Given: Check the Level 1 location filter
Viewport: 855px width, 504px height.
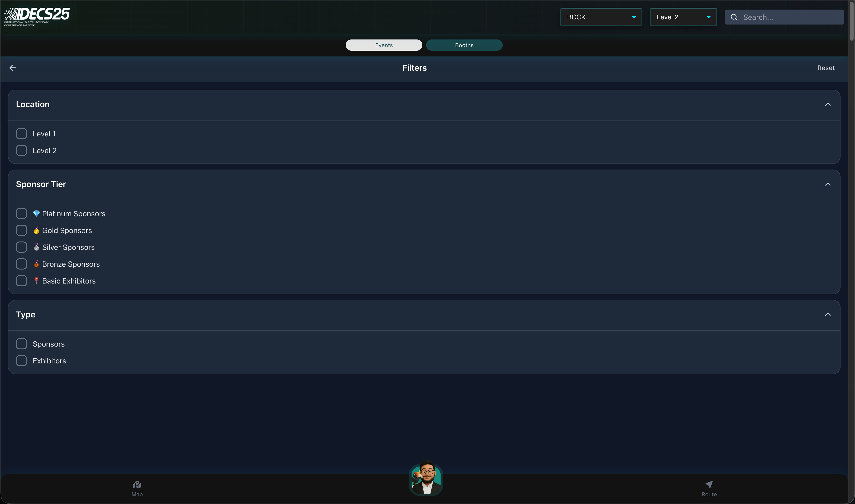Looking at the screenshot, I should pyautogui.click(x=21, y=134).
